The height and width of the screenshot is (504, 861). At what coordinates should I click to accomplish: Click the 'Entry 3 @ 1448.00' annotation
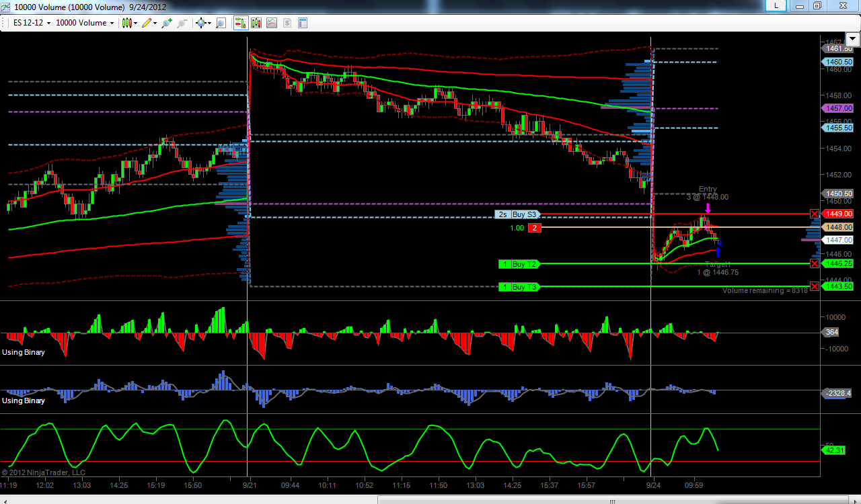click(707, 194)
